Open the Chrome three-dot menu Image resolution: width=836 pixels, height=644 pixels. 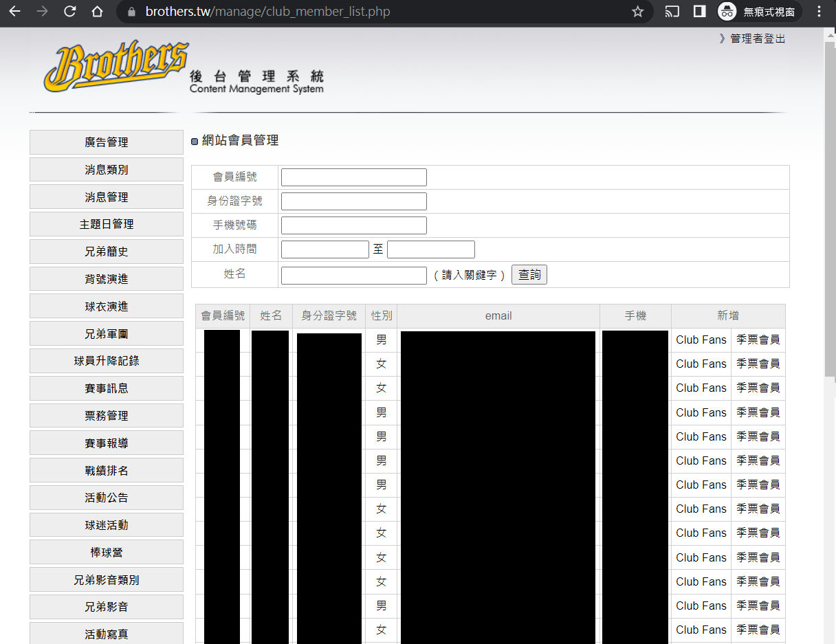pos(819,12)
